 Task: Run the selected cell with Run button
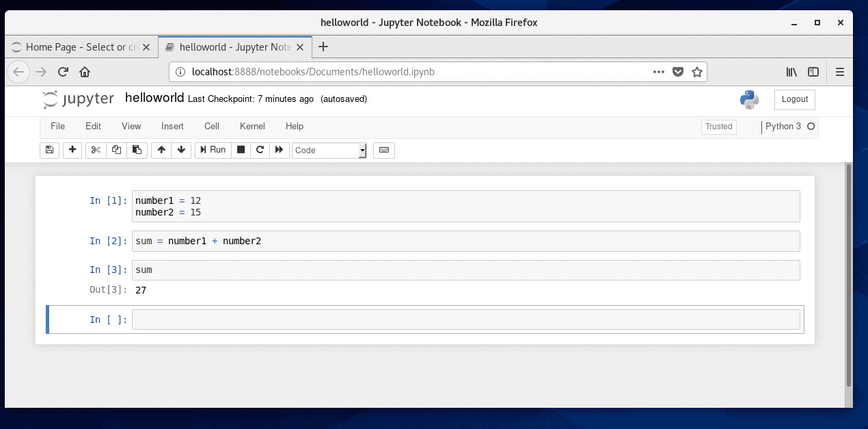pos(213,150)
